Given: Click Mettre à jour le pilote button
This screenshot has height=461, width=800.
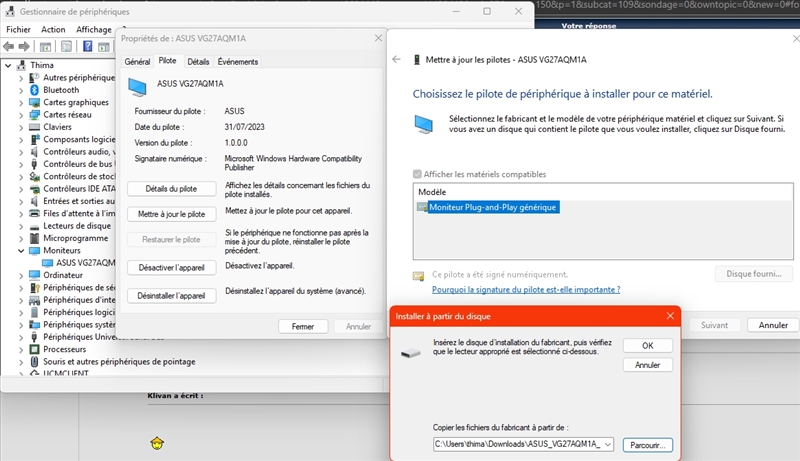Looking at the screenshot, I should 171,214.
